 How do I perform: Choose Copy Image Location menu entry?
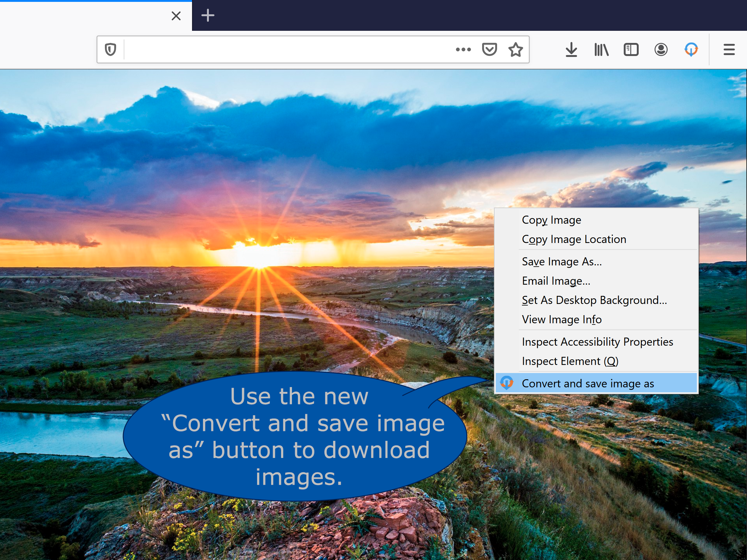[x=574, y=239]
